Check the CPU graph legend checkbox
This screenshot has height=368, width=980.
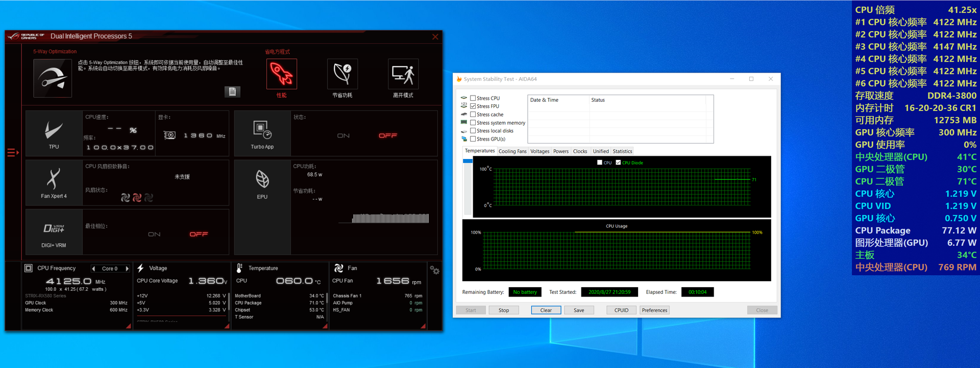[600, 163]
